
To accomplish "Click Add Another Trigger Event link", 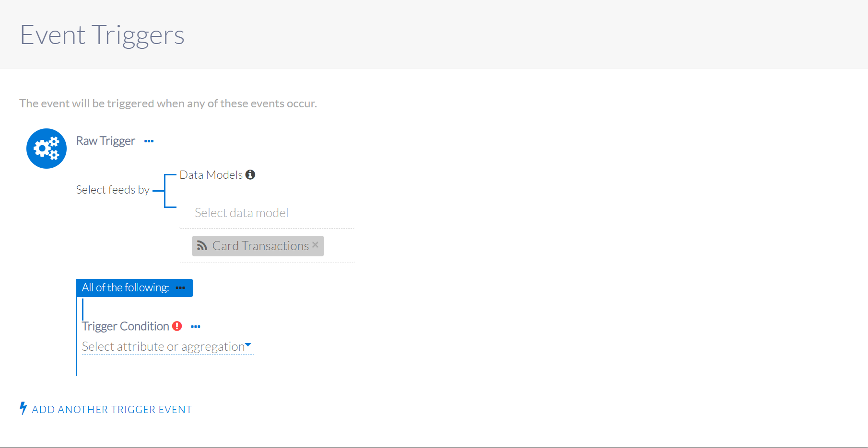I will [x=112, y=410].
